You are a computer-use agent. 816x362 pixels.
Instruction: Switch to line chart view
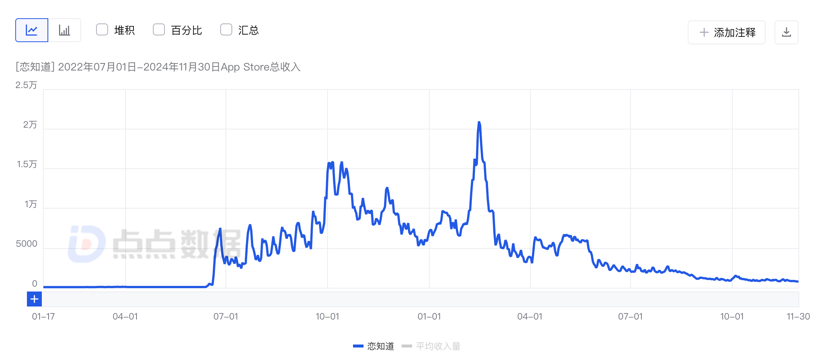pos(32,31)
